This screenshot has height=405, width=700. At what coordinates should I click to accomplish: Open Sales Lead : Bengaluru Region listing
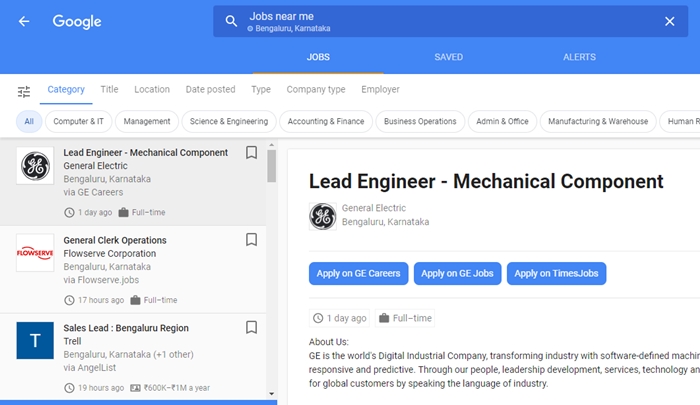126,328
